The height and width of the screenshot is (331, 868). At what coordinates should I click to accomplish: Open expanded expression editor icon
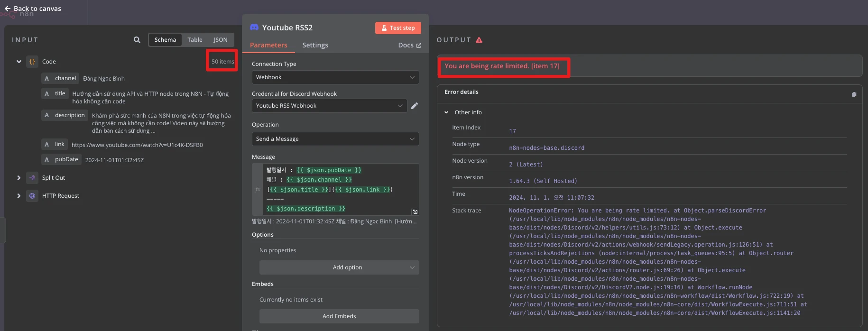tap(415, 211)
